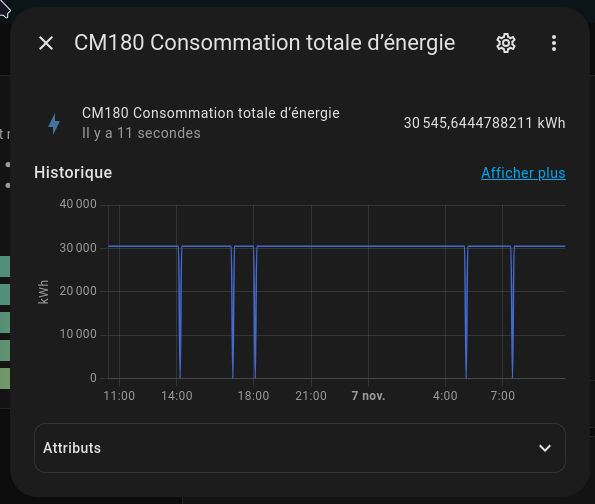Viewport: 595px width, 504px height.
Task: Expand the Attributs section
Action: point(300,448)
